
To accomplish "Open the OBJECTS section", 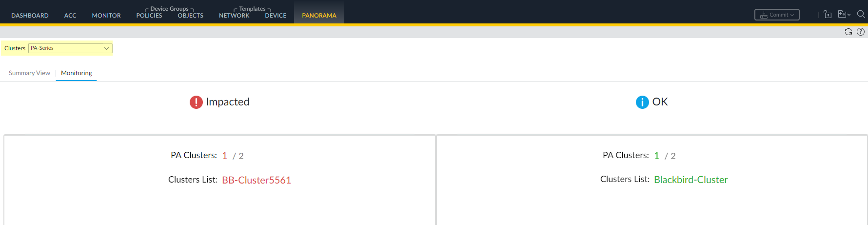I will 190,16.
